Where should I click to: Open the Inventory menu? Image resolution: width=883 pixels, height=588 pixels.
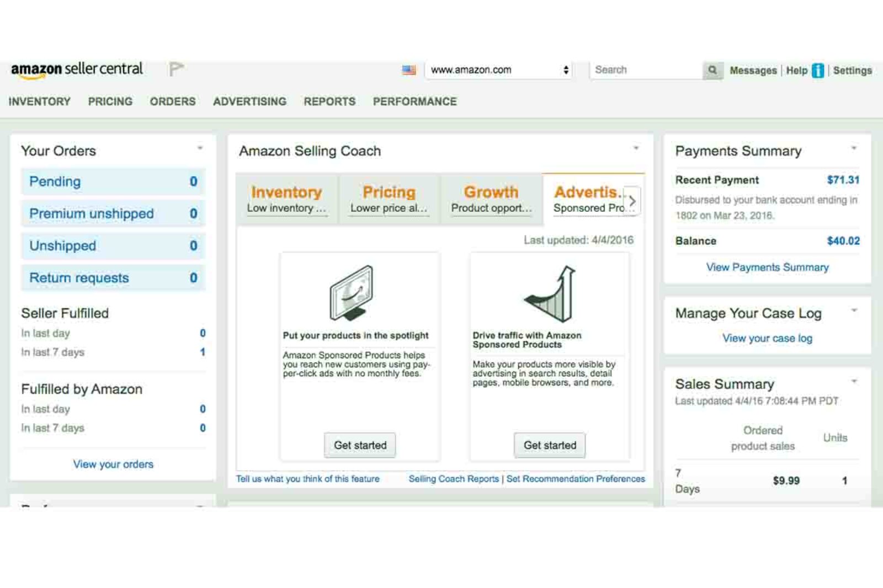click(x=39, y=101)
